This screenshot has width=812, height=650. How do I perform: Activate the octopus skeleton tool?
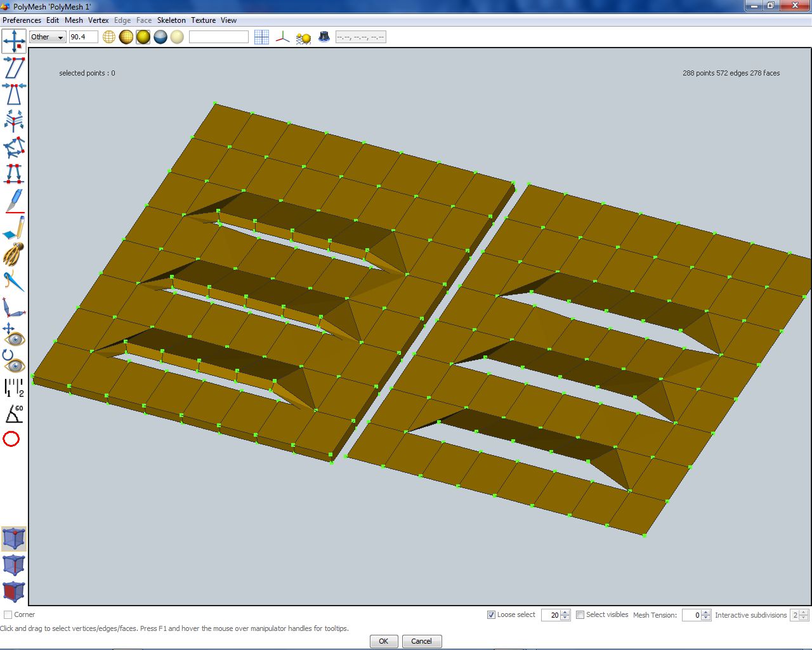(13, 254)
